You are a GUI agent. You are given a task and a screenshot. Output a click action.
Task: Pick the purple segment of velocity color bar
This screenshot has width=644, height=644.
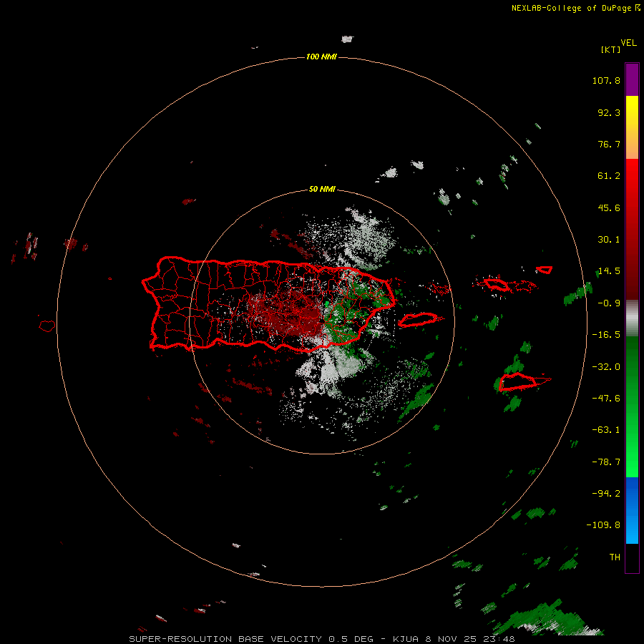[x=632, y=79]
